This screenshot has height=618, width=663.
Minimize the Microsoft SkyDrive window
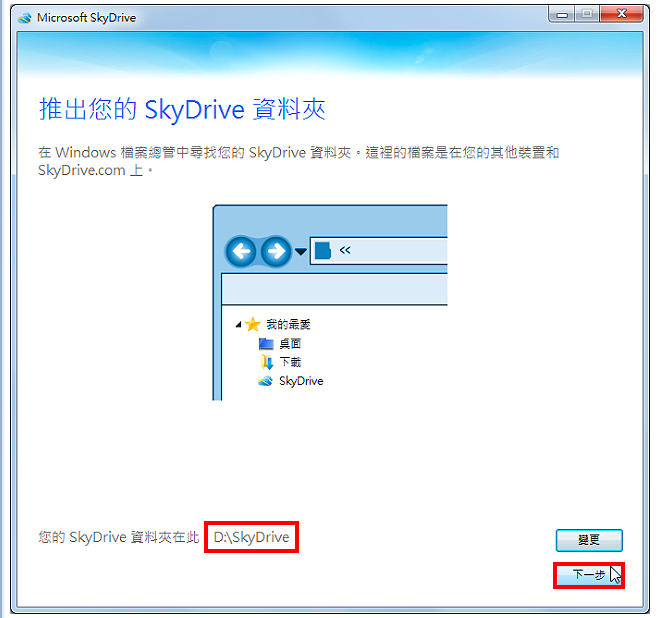(562, 15)
